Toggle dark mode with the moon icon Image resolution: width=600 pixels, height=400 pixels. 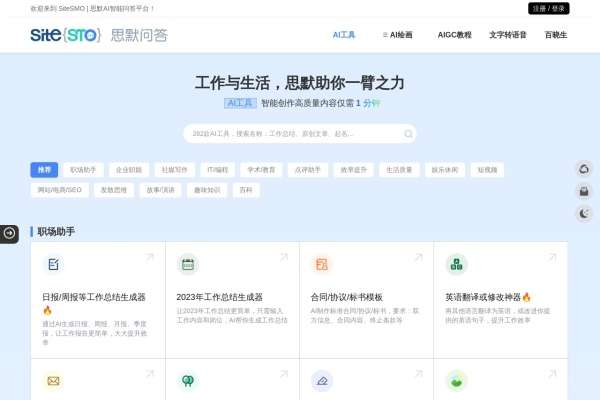click(x=584, y=212)
